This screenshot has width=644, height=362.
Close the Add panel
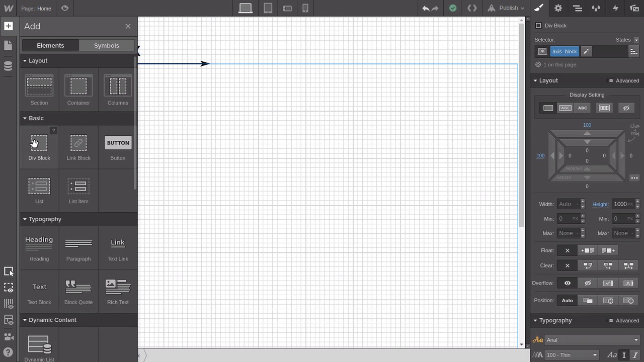pyautogui.click(x=128, y=26)
